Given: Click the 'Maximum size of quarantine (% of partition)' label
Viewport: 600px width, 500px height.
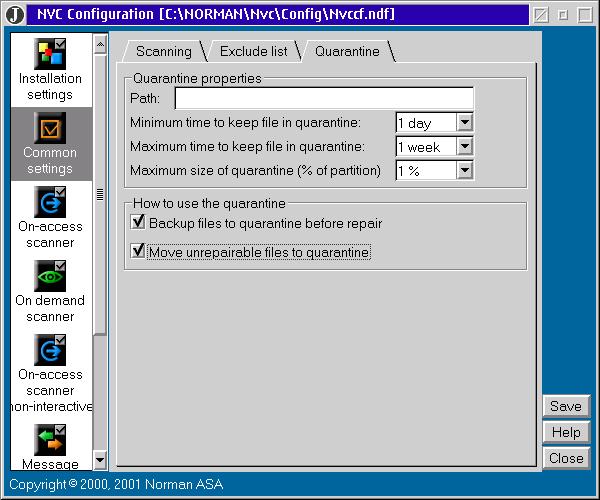Looking at the screenshot, I should tap(255, 170).
